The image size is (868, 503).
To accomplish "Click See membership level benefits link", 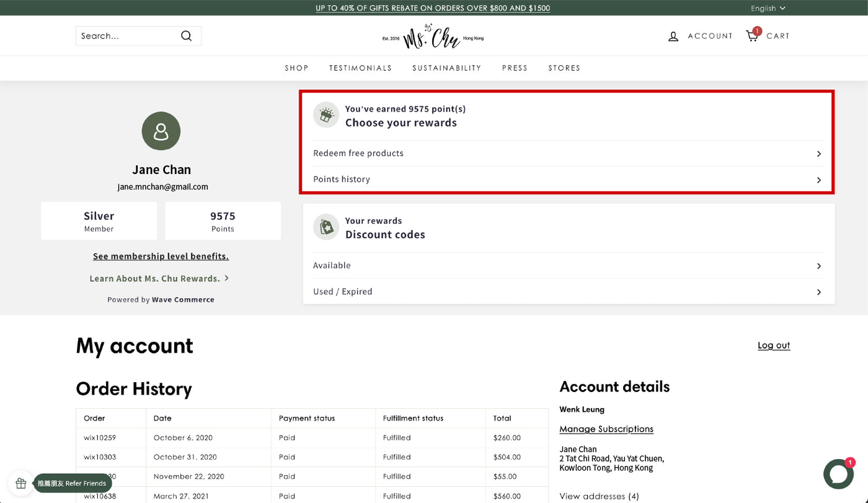I will tap(161, 256).
